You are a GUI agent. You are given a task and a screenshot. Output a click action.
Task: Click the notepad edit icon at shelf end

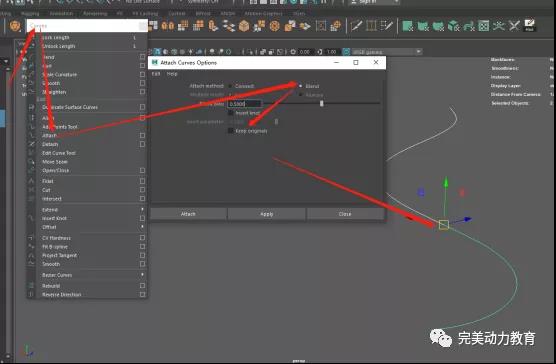(529, 25)
